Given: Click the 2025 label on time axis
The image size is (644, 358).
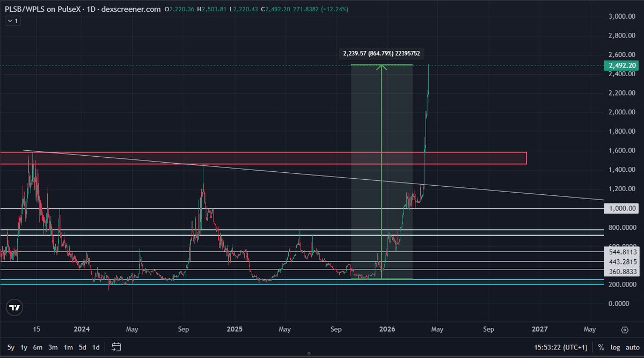Looking at the screenshot, I should (x=235, y=328).
